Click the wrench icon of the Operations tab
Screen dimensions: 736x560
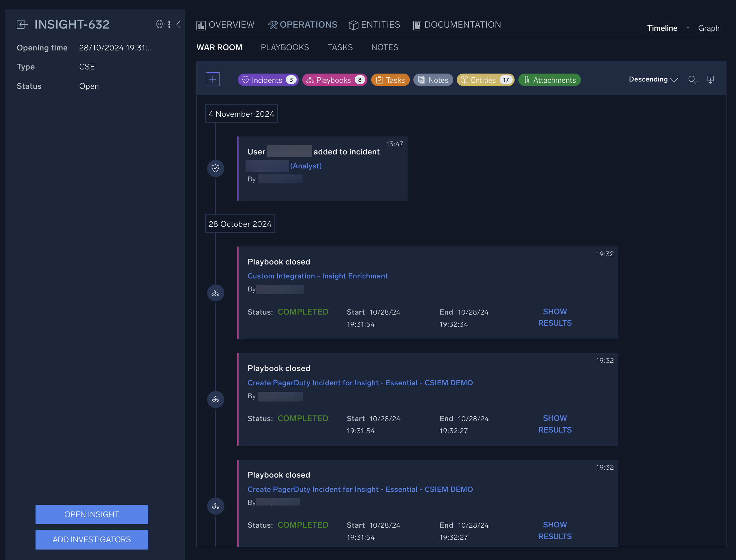pos(273,24)
